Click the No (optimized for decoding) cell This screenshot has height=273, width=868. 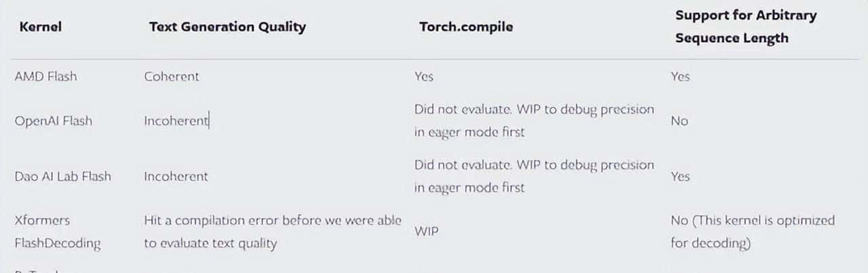pos(753,232)
